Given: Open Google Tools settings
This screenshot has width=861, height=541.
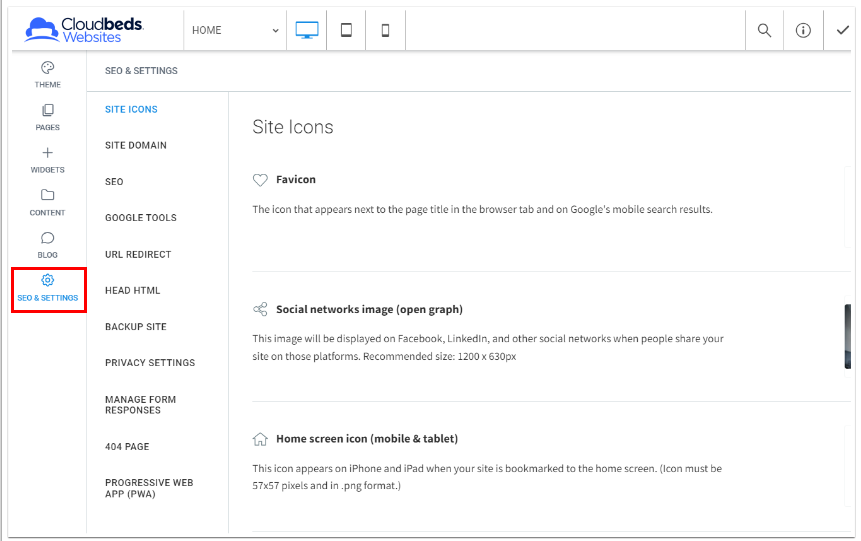Looking at the screenshot, I should [141, 217].
